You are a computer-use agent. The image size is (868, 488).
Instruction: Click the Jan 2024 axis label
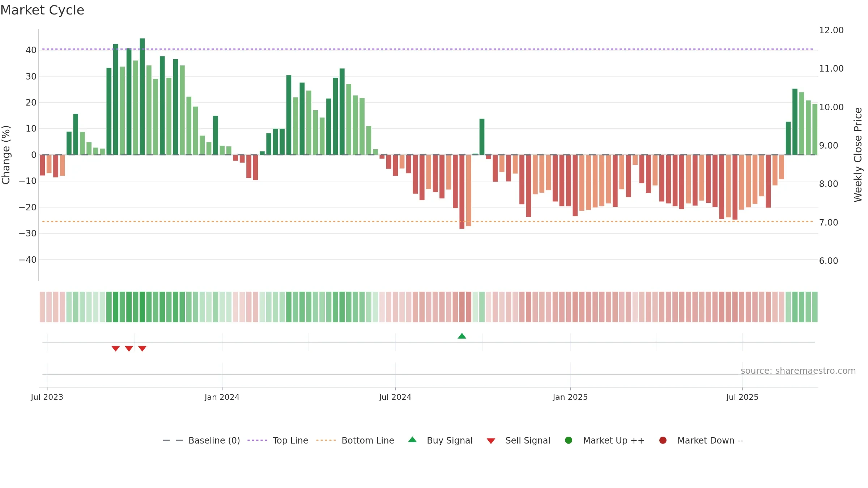[222, 397]
